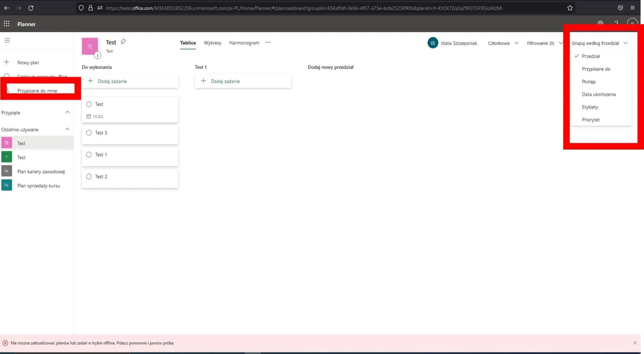644x354 pixels.
Task: Click Dodaj nowy przedział to add bucket
Action: click(x=330, y=67)
